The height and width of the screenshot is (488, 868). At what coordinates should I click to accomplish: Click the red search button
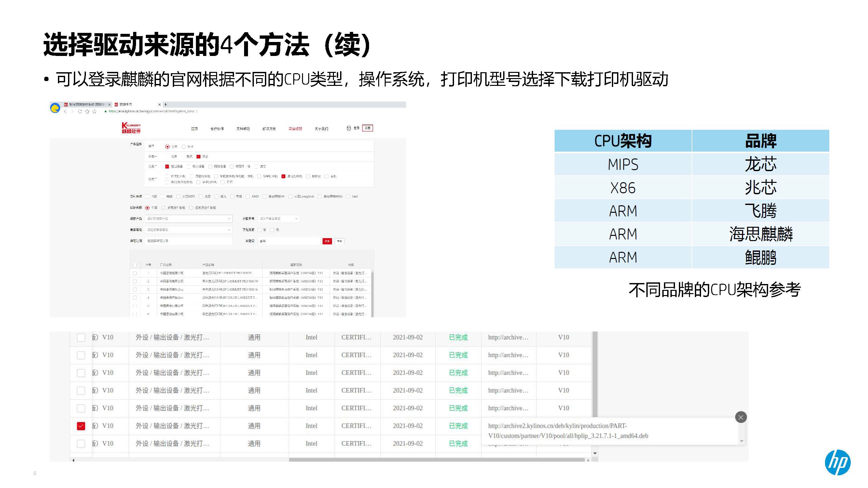[327, 241]
